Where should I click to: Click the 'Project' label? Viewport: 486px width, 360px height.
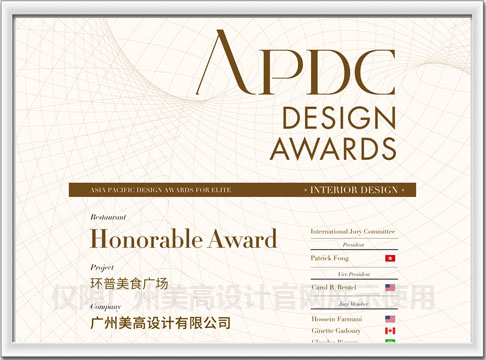(x=102, y=268)
